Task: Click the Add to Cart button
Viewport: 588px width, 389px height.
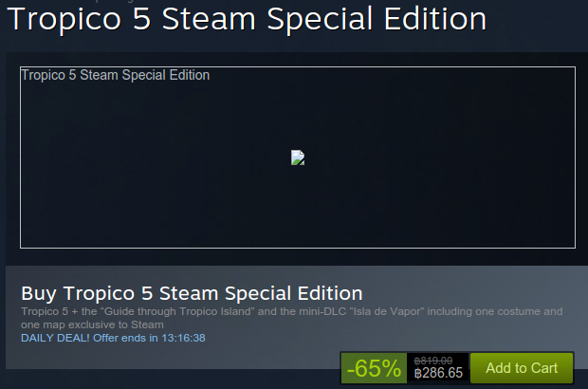Action: (x=522, y=368)
